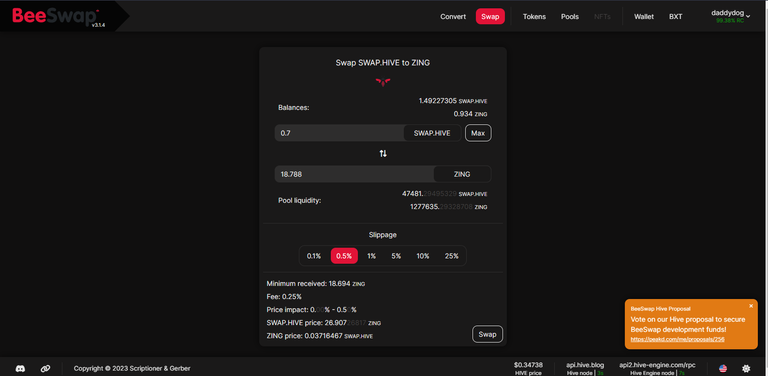Open the Pools page
This screenshot has height=376, width=768.
pos(570,17)
